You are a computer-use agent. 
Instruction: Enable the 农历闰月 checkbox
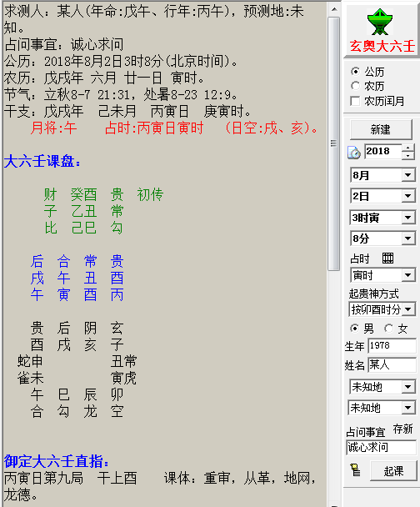point(355,101)
